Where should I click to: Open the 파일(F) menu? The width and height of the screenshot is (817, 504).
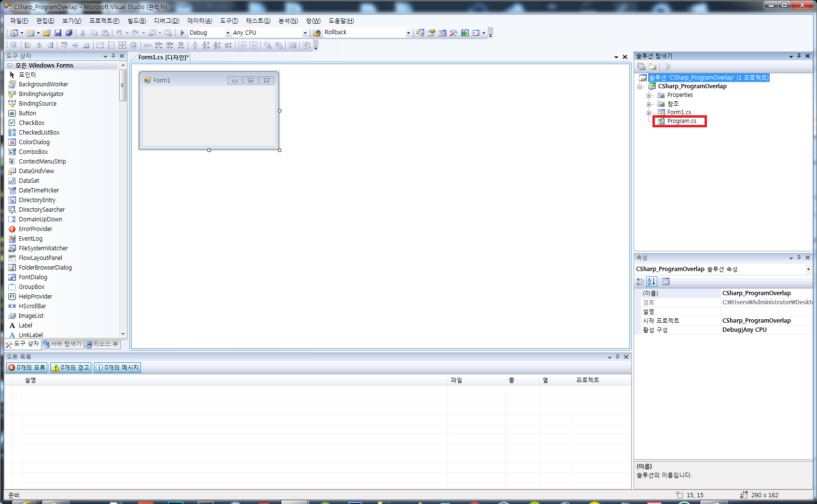point(19,21)
